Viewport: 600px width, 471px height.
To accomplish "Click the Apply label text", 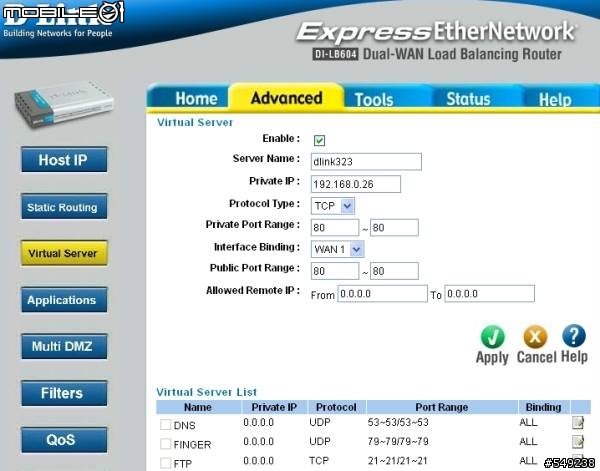I will [x=492, y=358].
